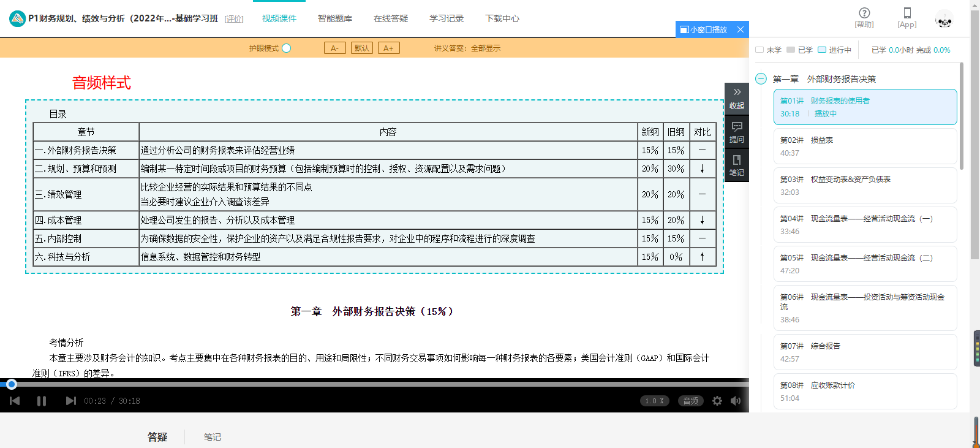Screen dimensions: 980x448
Task: Click the 评价 link beside course title
Action: (x=234, y=19)
